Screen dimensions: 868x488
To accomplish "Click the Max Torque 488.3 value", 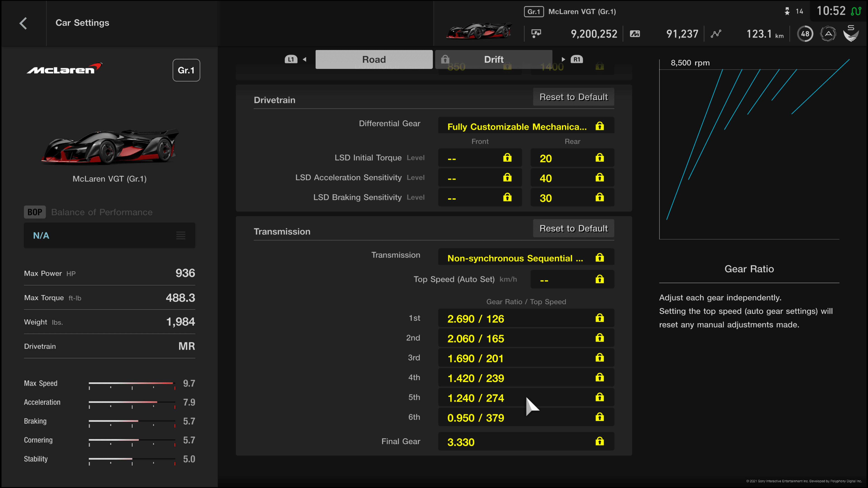I will [x=180, y=297].
